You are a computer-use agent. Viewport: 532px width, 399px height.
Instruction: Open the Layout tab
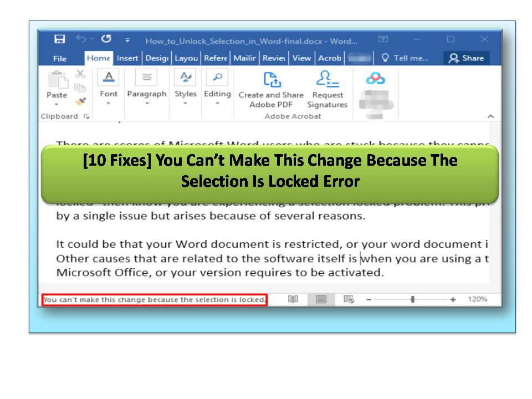[186, 58]
